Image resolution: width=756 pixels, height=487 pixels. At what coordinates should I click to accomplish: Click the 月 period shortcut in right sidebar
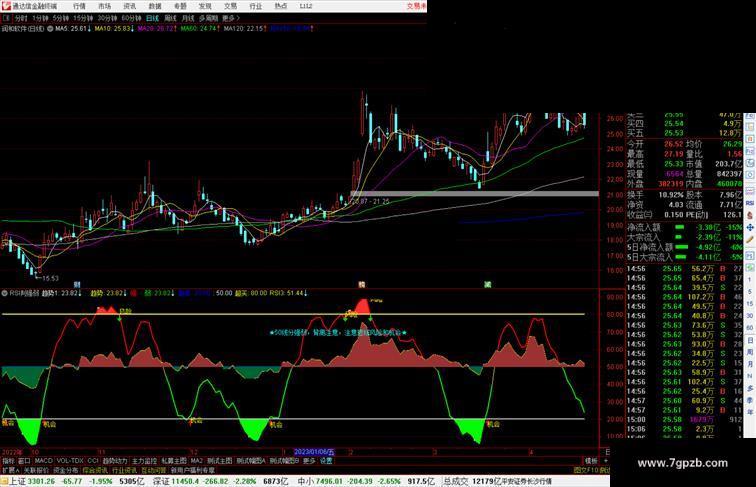click(x=750, y=364)
